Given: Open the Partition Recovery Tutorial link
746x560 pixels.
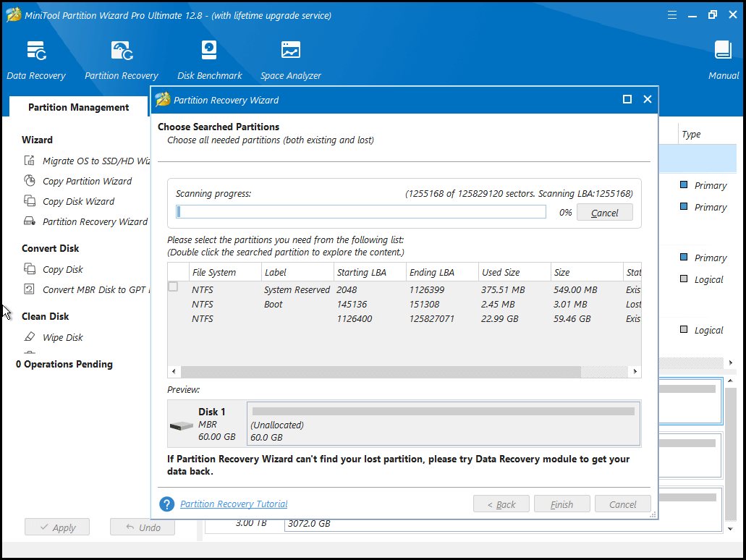Looking at the screenshot, I should click(234, 504).
